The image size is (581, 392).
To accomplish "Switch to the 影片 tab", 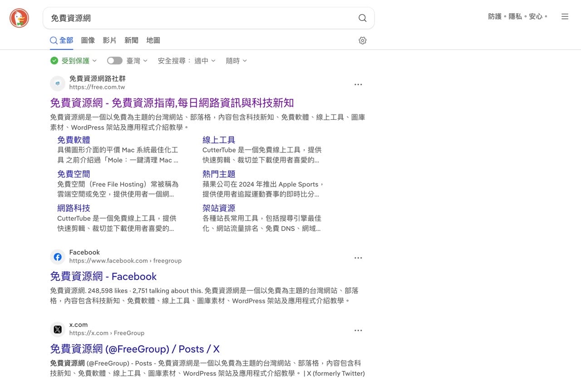I will [x=109, y=40].
